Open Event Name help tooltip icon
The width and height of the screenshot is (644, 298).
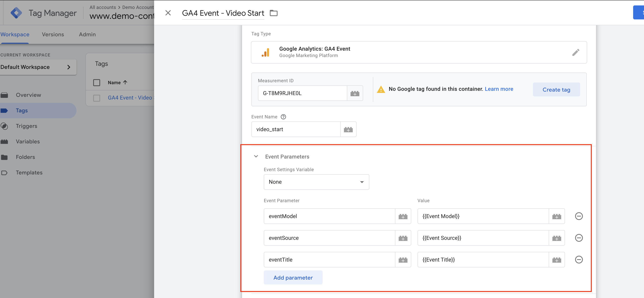283,117
